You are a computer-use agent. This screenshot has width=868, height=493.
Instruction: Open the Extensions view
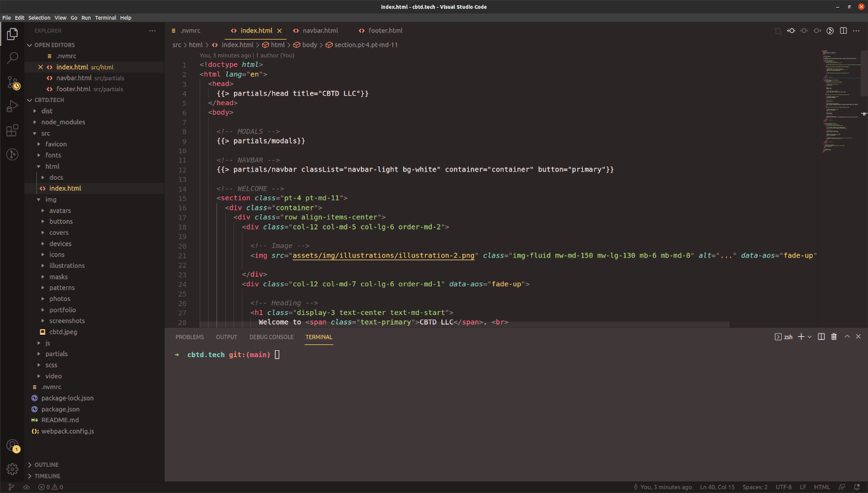tap(12, 131)
